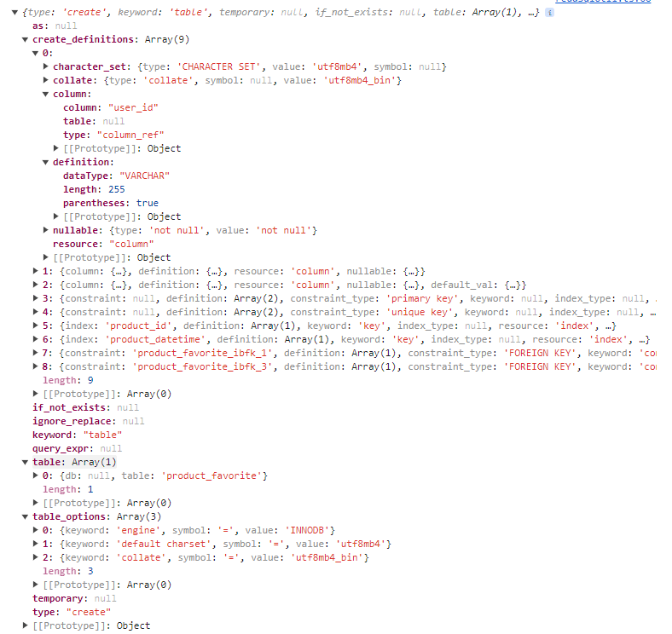Collapse the create_definitions array
The image size is (672, 634).
(x=25, y=40)
